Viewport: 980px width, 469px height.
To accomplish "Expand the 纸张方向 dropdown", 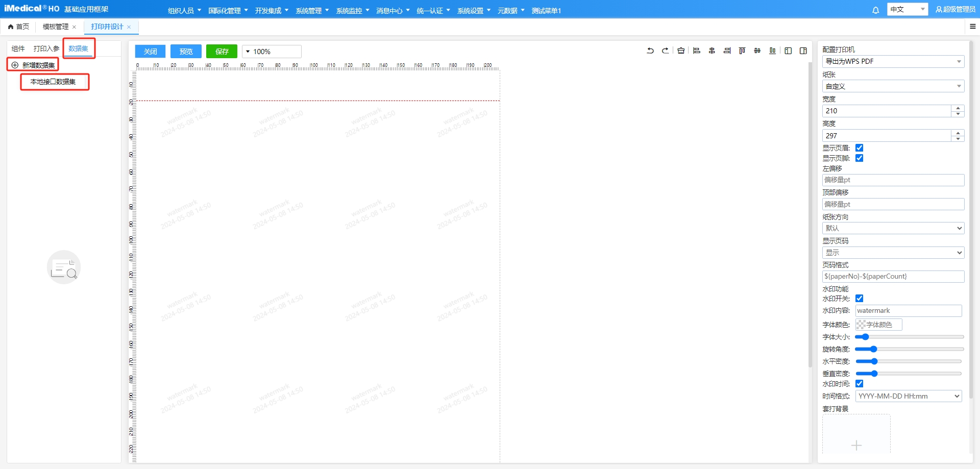I will 893,228.
